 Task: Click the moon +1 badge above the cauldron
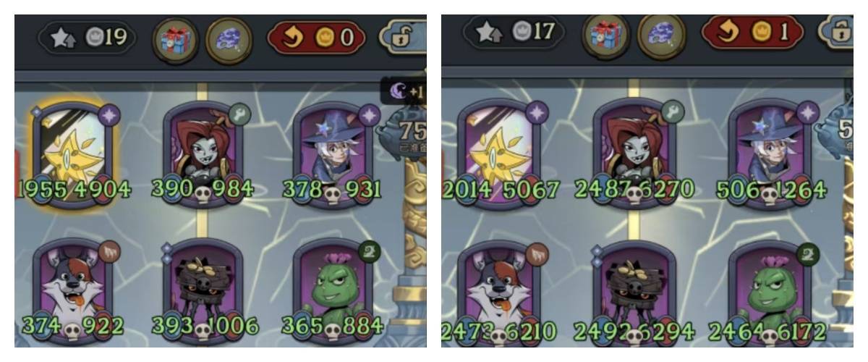click(x=404, y=92)
